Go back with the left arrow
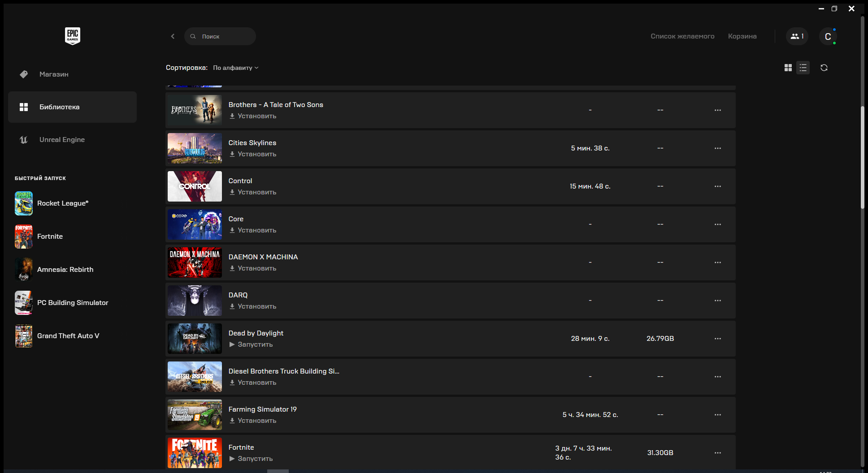This screenshot has width=868, height=473. [173, 36]
